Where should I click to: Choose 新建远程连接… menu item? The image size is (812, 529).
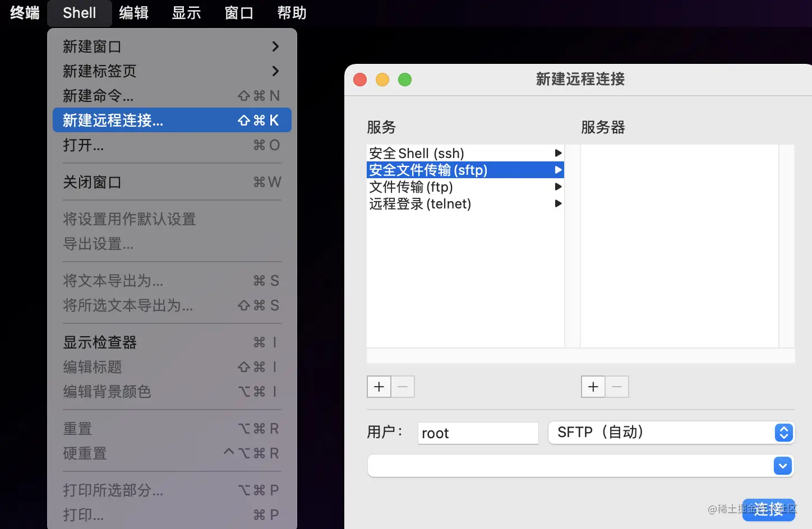(172, 120)
